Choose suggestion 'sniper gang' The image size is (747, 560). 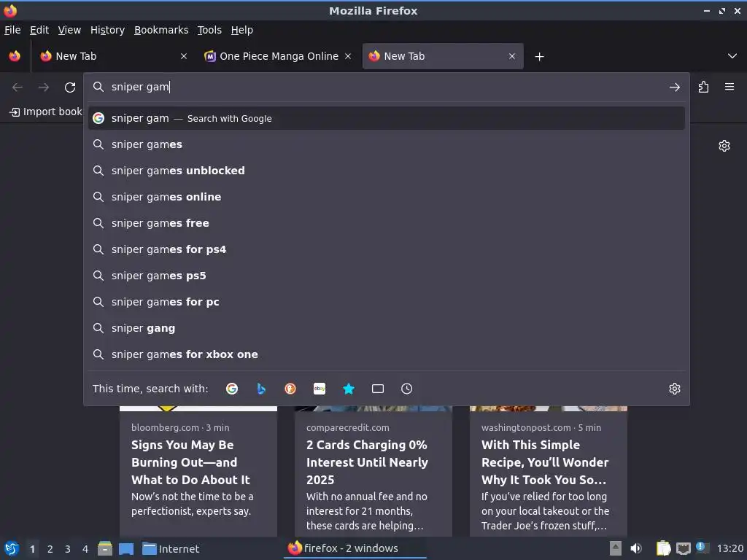click(387, 328)
